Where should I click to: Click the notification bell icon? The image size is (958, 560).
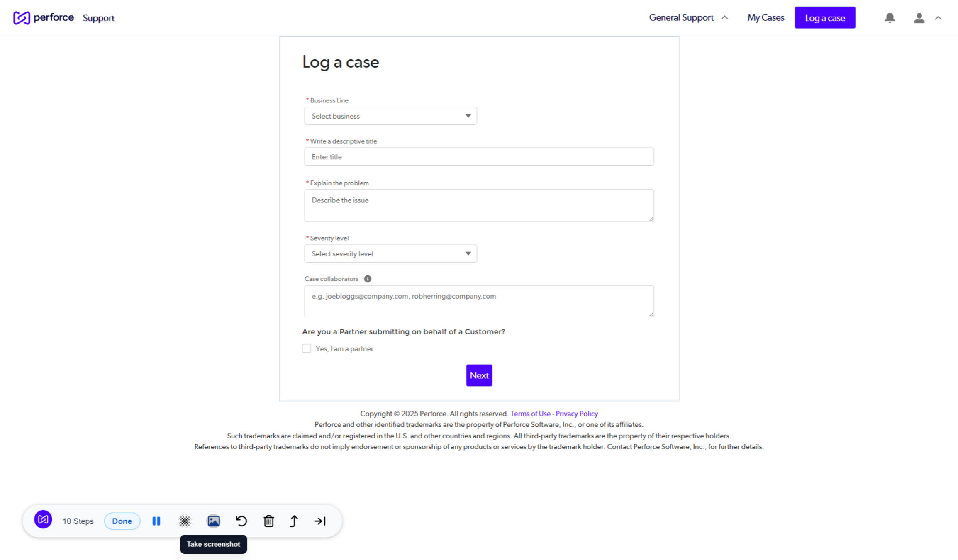[890, 18]
